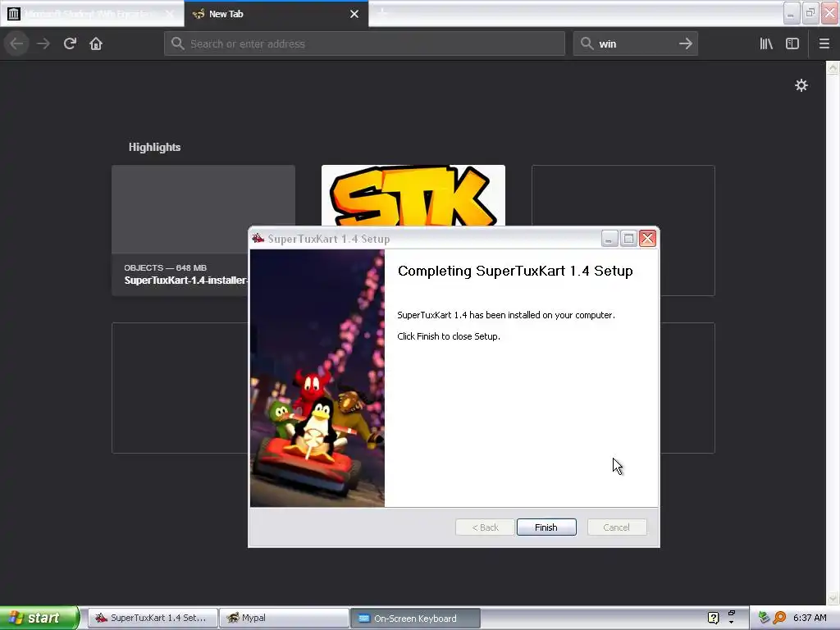The height and width of the screenshot is (630, 840).
Task: Click the browser's back arrow
Action: (16, 44)
